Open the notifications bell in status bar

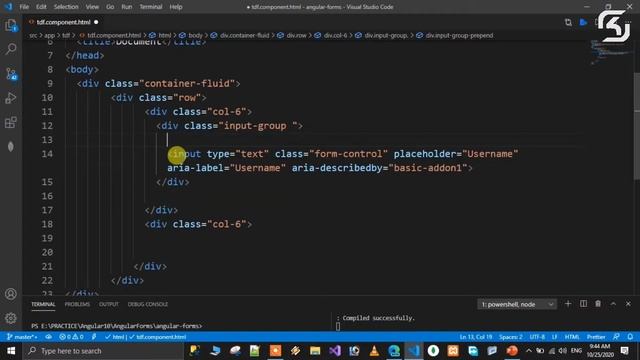click(630, 337)
